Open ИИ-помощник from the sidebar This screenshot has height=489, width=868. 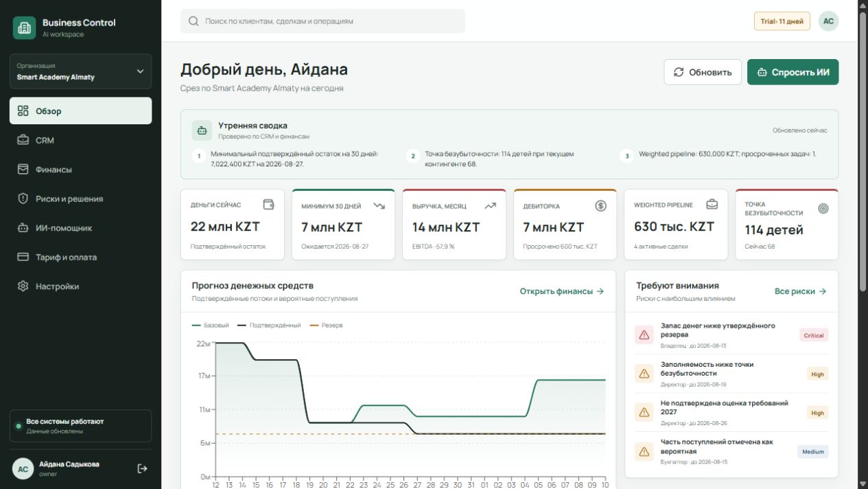click(81, 228)
